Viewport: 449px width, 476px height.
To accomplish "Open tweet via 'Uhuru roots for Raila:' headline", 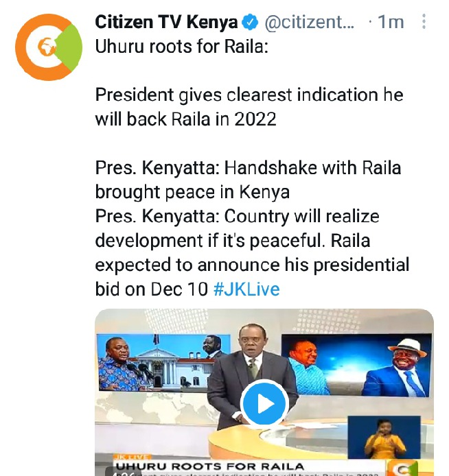I will 182,47.
